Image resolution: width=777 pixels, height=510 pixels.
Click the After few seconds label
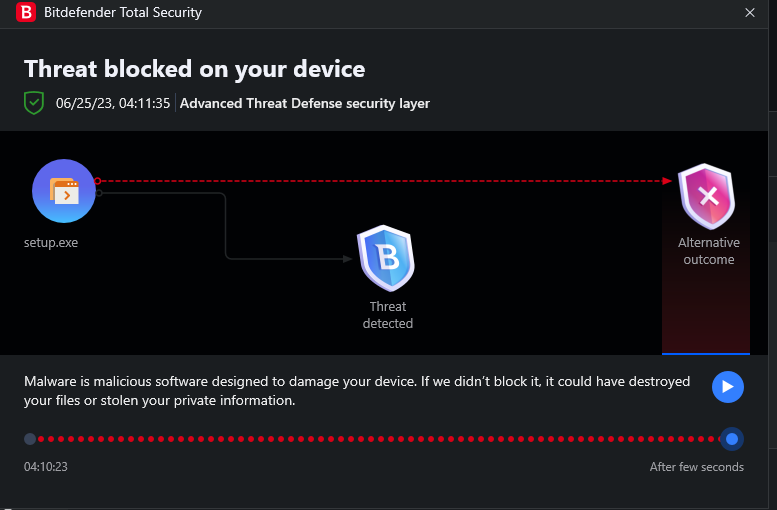point(696,467)
